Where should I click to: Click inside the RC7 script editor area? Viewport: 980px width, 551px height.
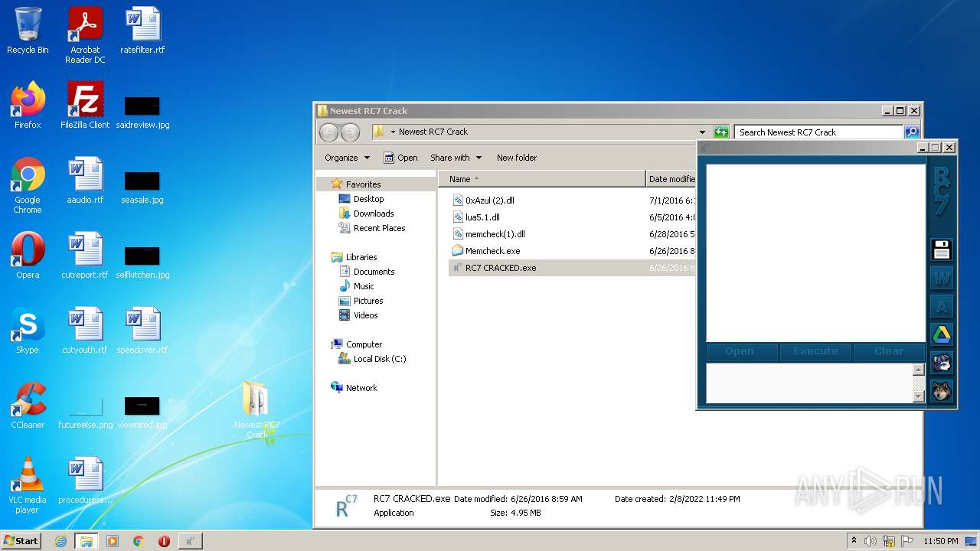[815, 253]
